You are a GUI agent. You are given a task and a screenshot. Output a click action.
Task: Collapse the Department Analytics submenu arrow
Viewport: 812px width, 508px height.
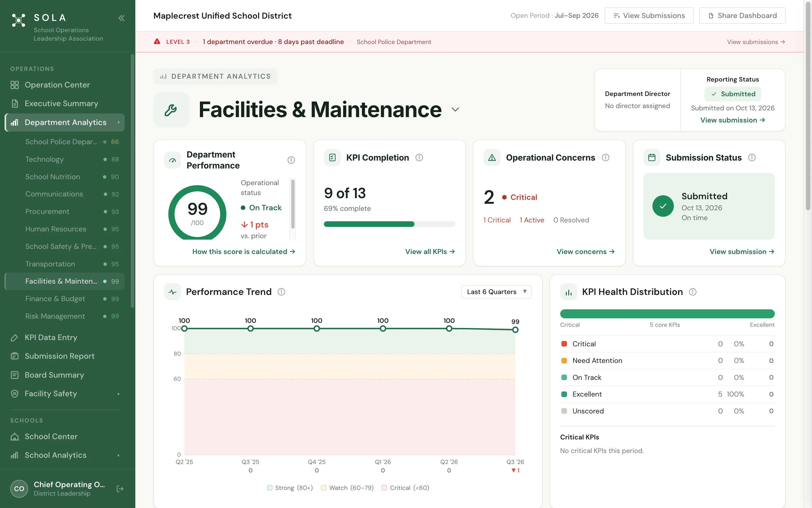click(x=118, y=122)
